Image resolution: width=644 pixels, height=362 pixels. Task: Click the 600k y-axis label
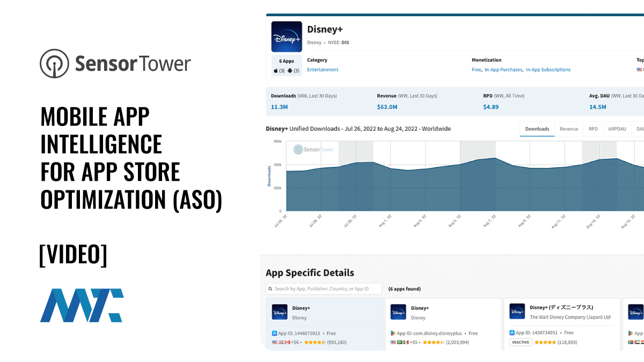click(x=277, y=142)
